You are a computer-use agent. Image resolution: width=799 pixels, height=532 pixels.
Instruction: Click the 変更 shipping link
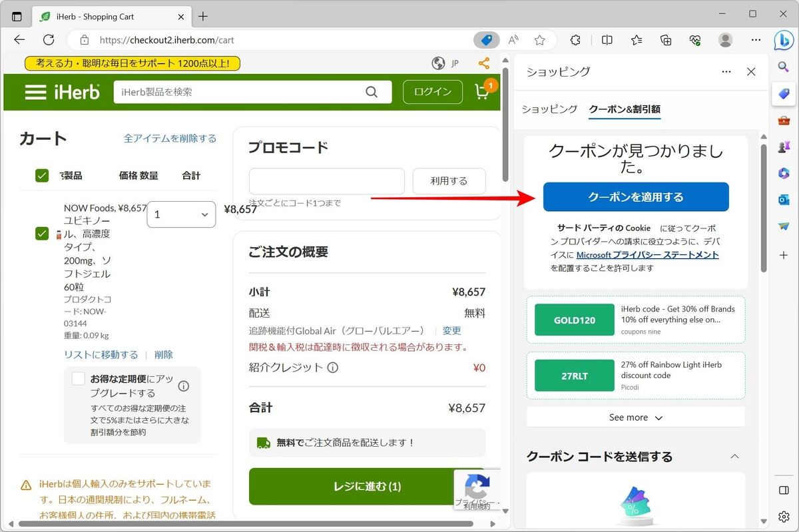coord(451,331)
